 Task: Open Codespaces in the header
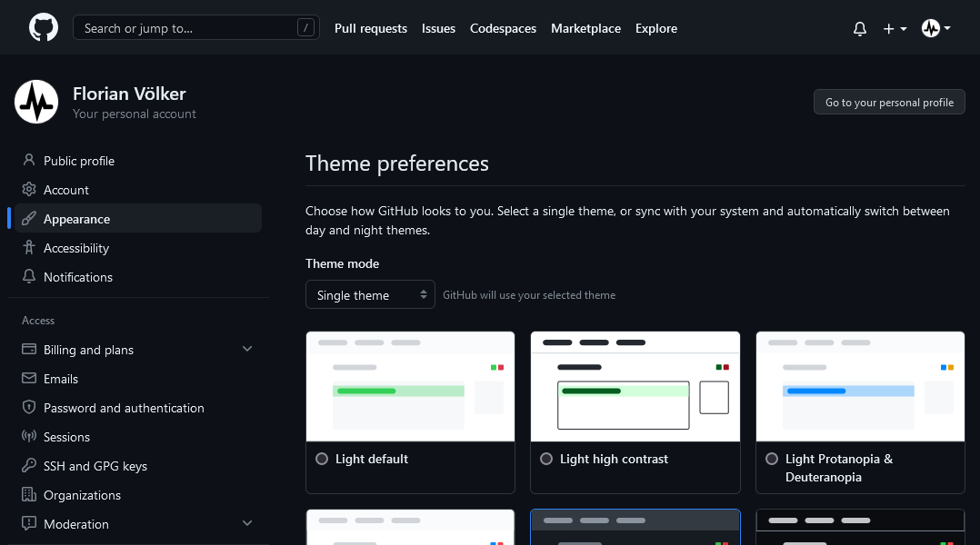503,29
